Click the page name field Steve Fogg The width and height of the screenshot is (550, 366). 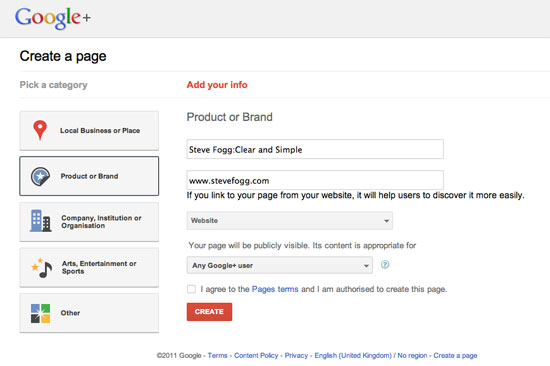315,149
